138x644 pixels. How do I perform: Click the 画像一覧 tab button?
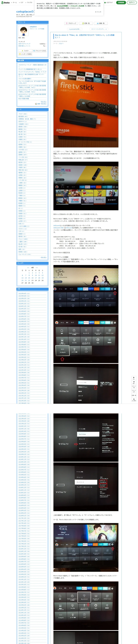pyautogui.click(x=101, y=23)
